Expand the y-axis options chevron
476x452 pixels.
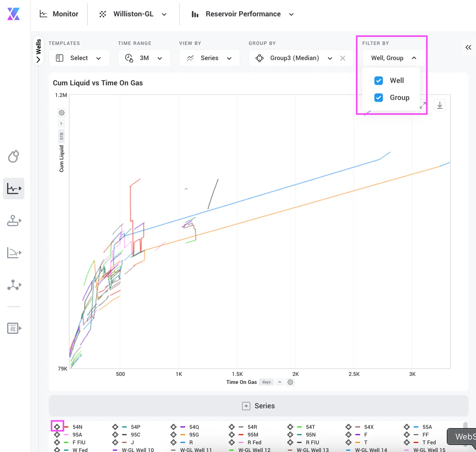pos(61,123)
